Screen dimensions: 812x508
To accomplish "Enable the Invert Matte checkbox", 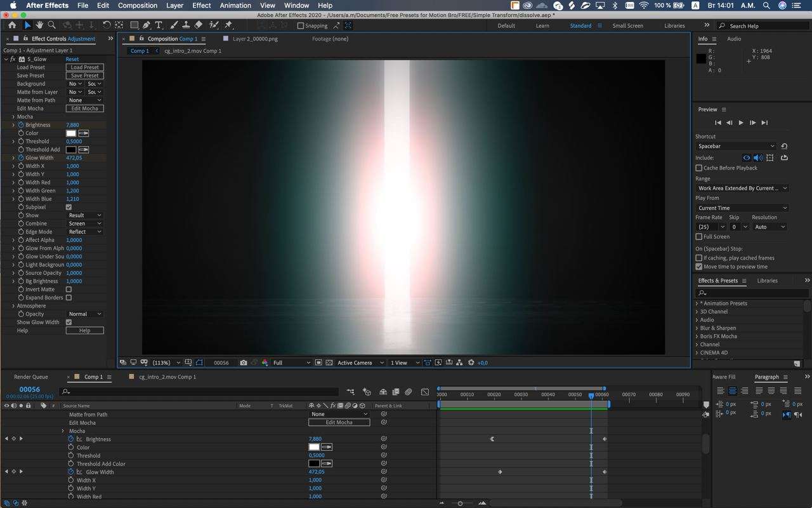I will (x=69, y=290).
